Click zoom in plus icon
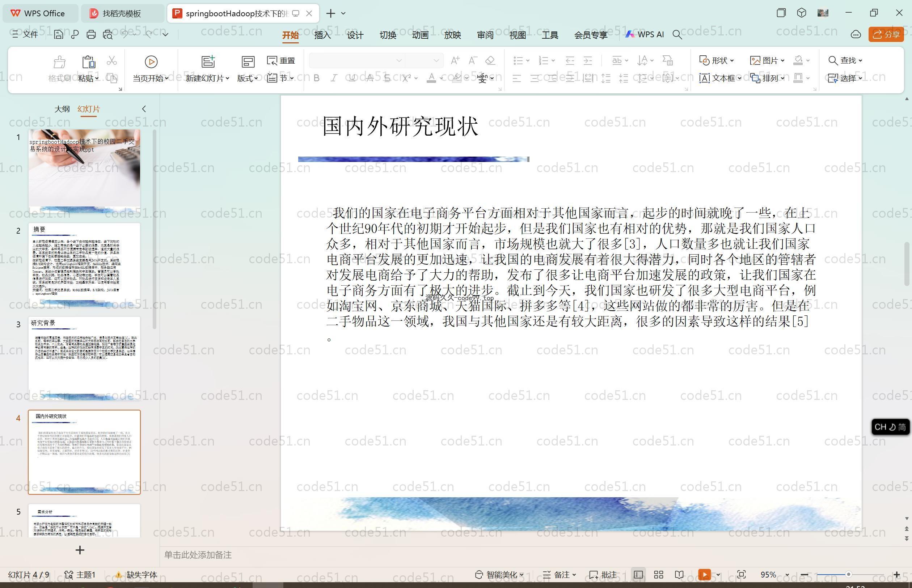 (896, 575)
